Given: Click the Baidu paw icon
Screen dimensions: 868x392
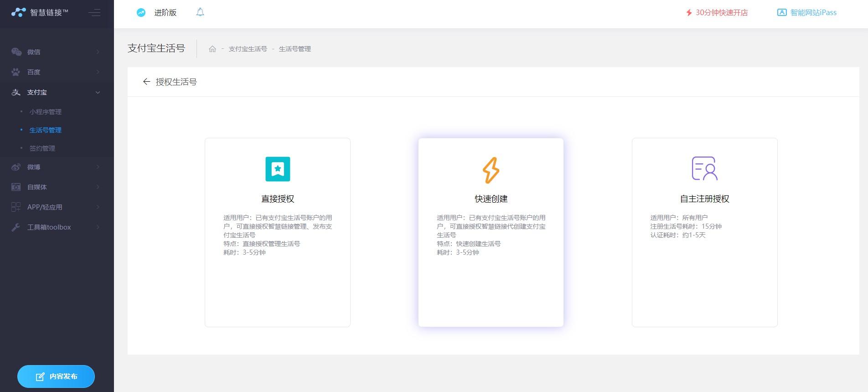Looking at the screenshot, I should pos(16,72).
